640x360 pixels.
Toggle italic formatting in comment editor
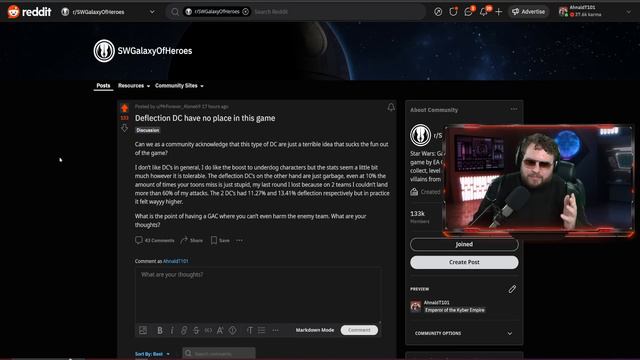tap(172, 330)
